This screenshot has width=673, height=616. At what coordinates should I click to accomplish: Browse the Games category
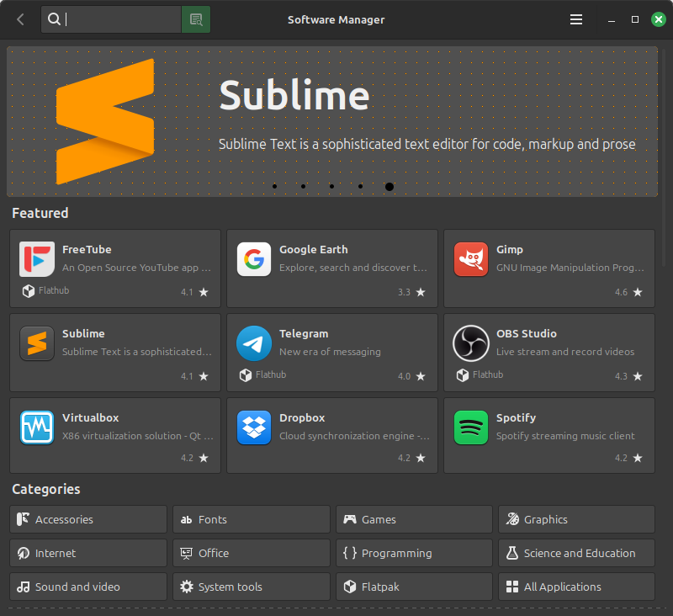coord(413,519)
